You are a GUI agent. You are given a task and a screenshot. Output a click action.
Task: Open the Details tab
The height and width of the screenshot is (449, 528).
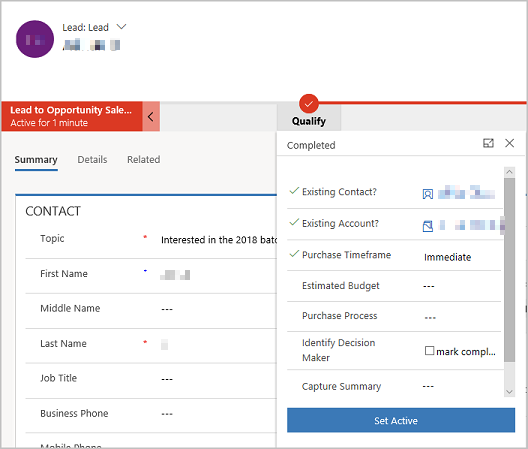92,160
